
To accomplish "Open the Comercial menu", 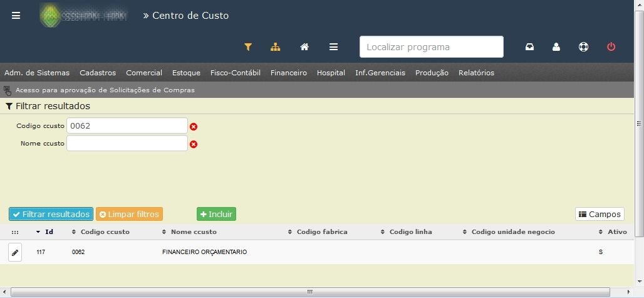I will (x=144, y=73).
